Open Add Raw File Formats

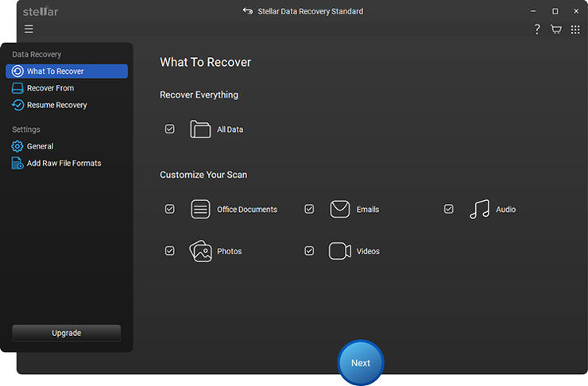pos(67,164)
